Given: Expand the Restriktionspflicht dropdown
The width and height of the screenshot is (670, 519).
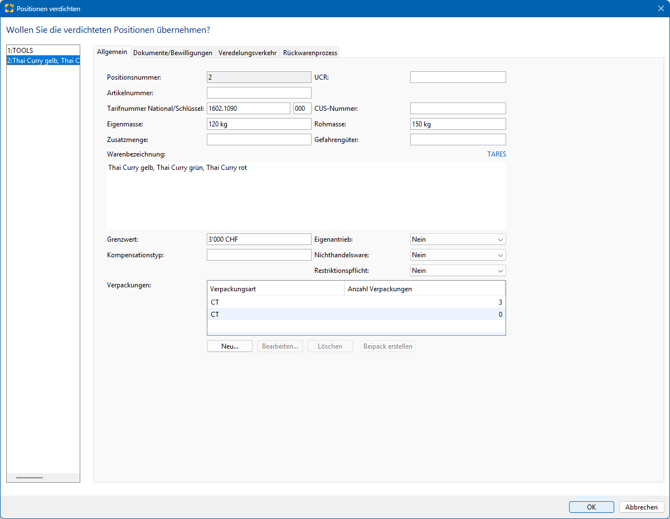Looking at the screenshot, I should pyautogui.click(x=458, y=270).
